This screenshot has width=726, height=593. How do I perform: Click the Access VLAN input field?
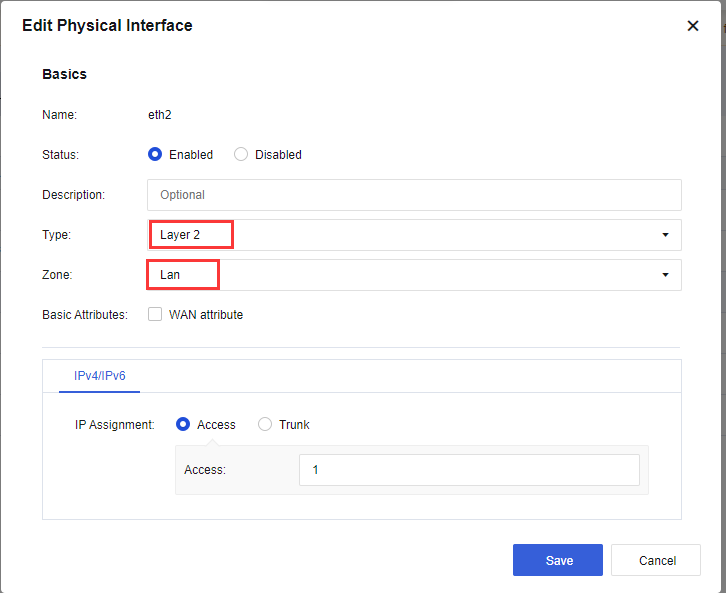pyautogui.click(x=468, y=470)
